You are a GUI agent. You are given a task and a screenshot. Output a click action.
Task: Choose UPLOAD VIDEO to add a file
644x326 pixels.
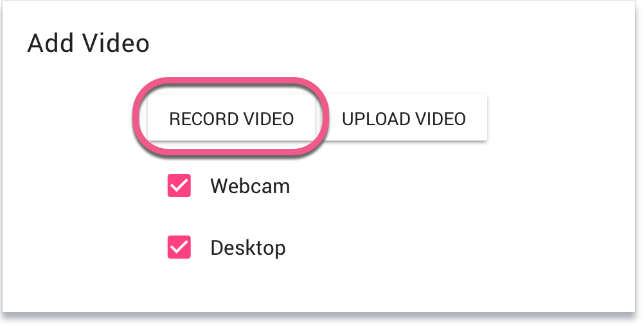[404, 117]
